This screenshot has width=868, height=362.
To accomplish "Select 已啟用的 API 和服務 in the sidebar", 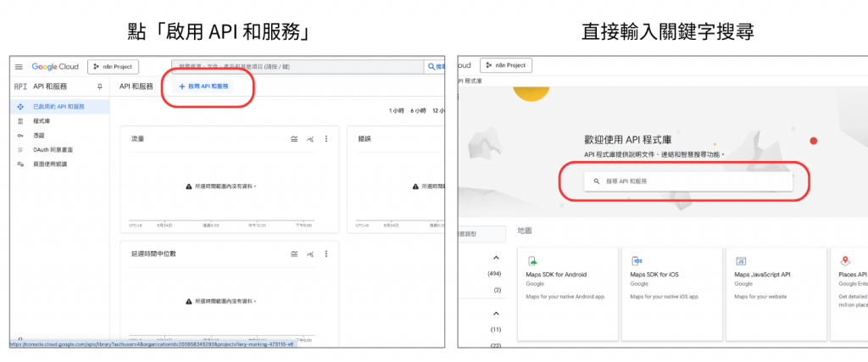I will pos(59,106).
